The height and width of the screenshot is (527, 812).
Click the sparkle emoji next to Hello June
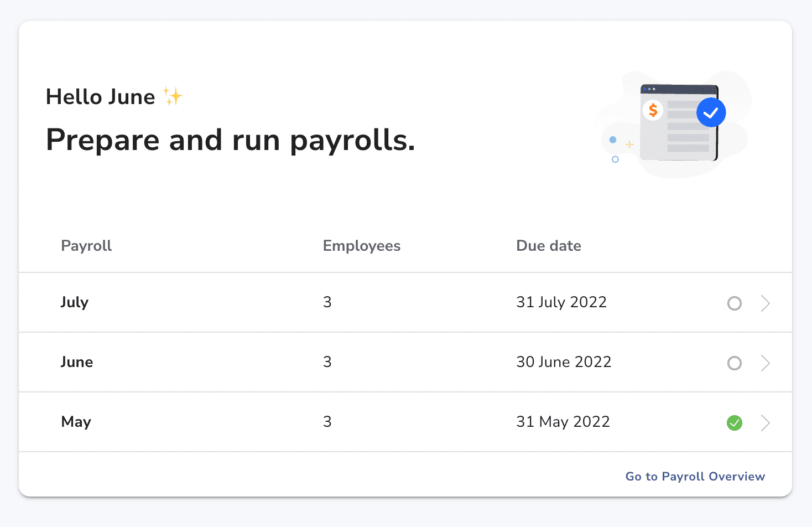tap(173, 95)
